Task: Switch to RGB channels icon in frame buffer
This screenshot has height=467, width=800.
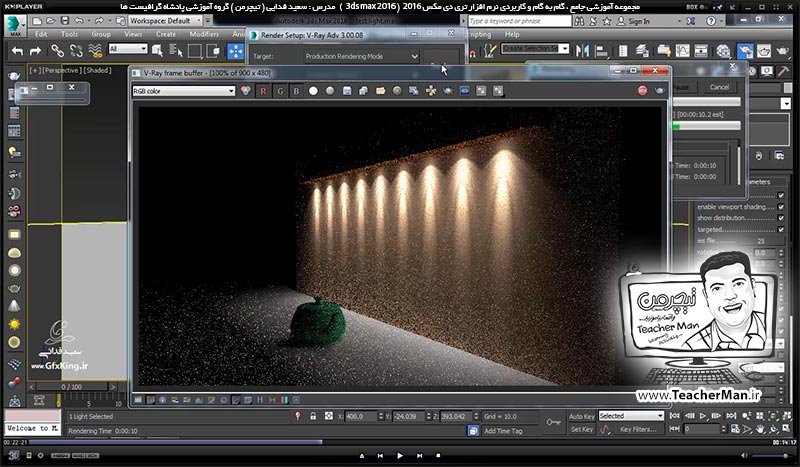Action: (x=246, y=91)
